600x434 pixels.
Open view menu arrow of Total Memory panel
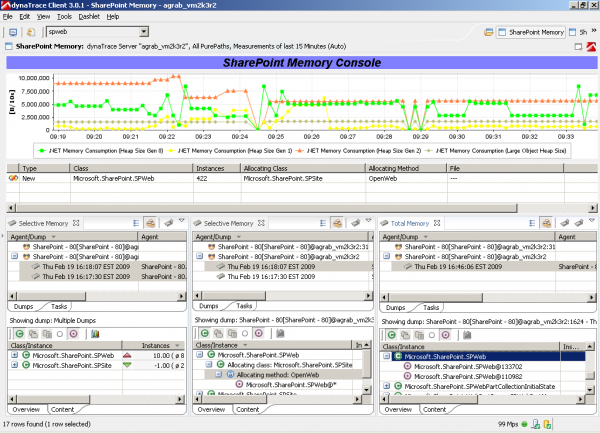[x=592, y=220]
